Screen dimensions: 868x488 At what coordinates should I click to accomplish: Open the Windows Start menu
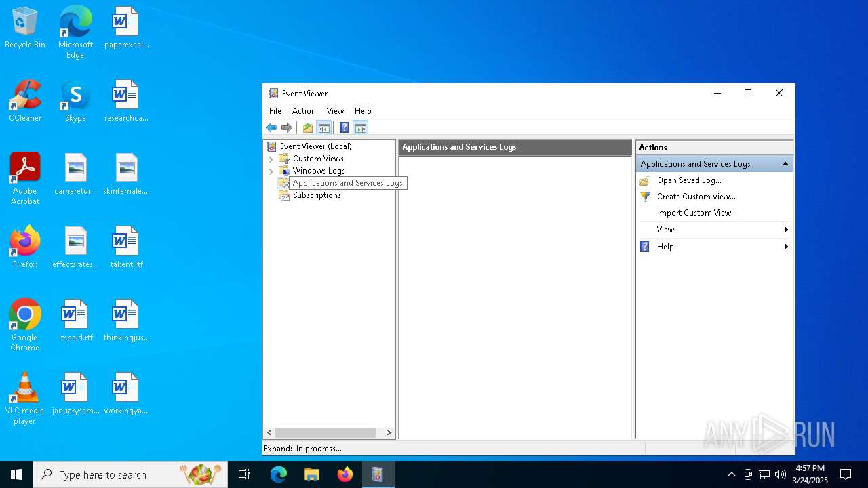[16, 474]
